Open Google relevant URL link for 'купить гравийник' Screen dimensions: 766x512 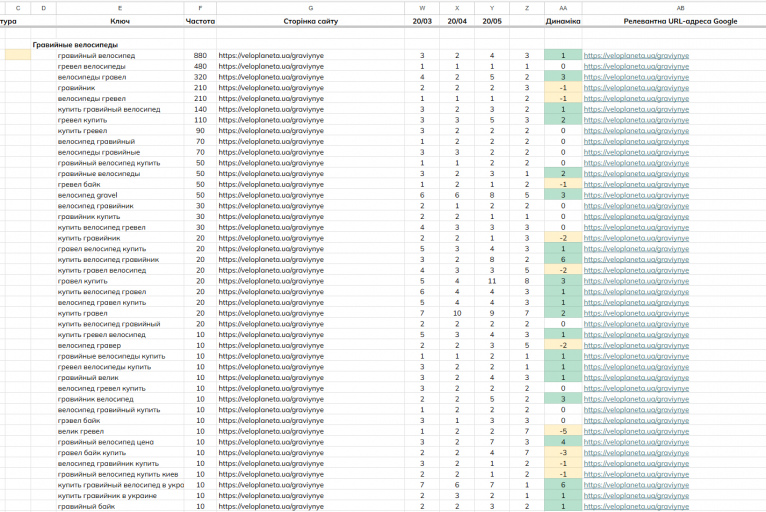pos(636,238)
